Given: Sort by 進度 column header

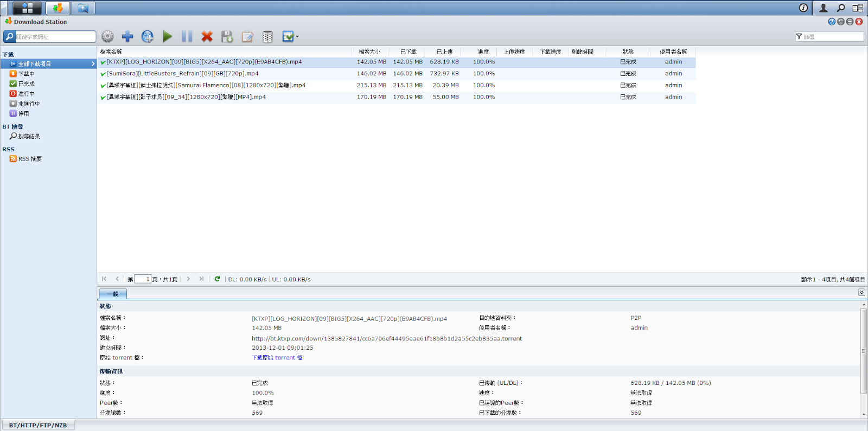Looking at the screenshot, I should (x=478, y=52).
